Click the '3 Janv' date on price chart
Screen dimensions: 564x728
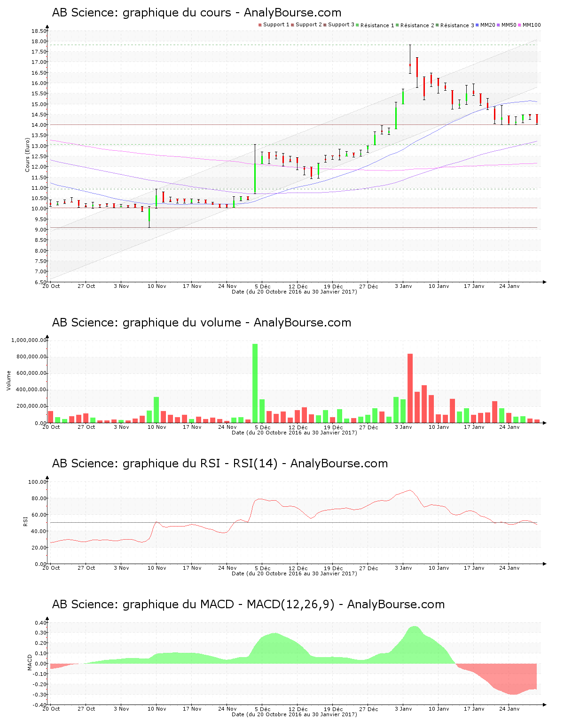click(403, 286)
